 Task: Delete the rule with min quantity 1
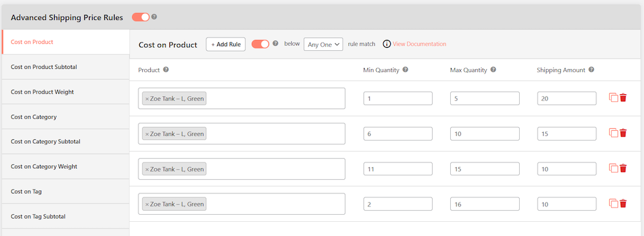623,98
